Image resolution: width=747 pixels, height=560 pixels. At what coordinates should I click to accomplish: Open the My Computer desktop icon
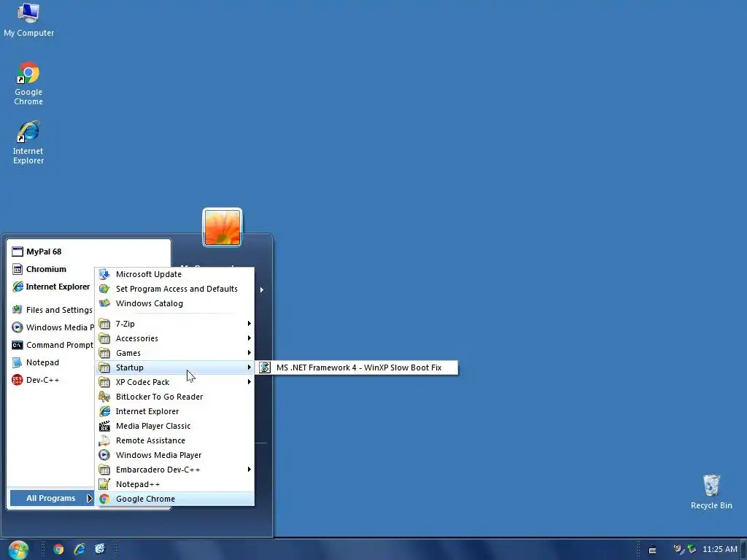[x=28, y=20]
